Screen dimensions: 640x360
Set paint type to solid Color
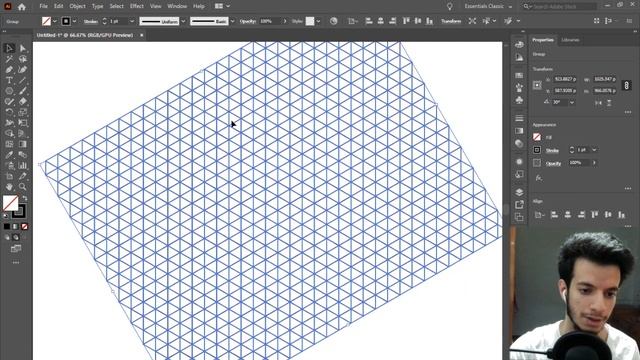click(x=7, y=227)
